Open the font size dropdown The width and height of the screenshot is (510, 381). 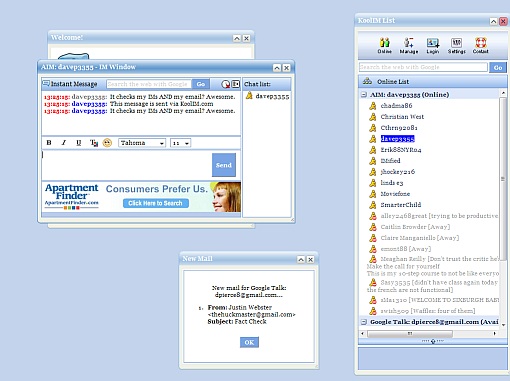180,143
